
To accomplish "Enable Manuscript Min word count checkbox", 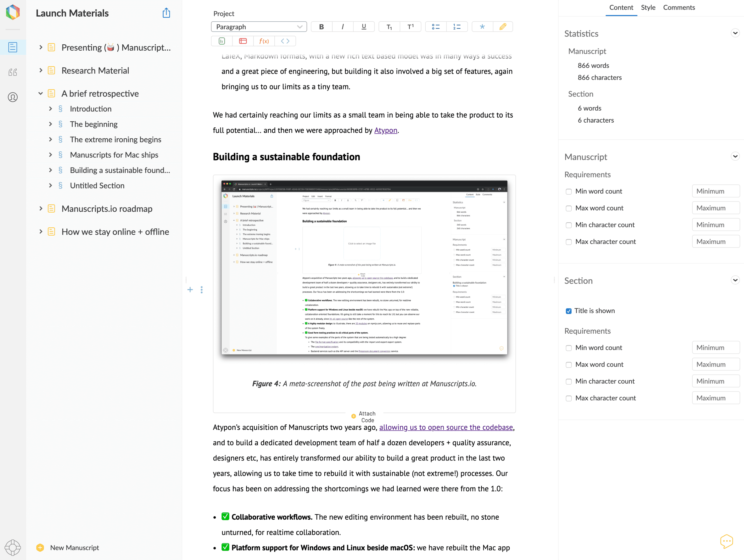I will pyautogui.click(x=568, y=192).
